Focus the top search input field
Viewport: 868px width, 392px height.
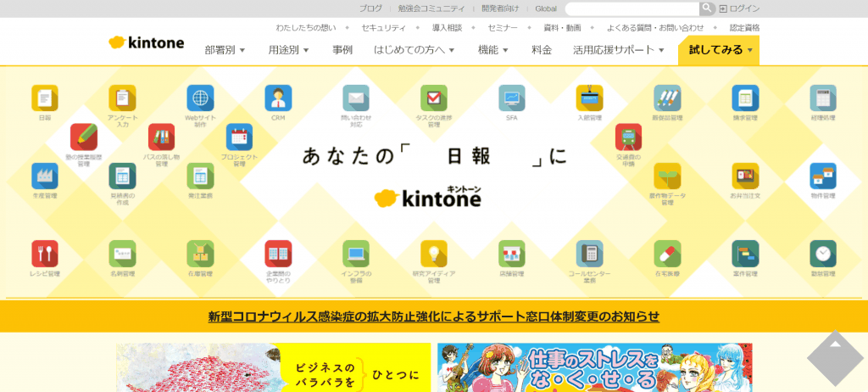point(632,8)
